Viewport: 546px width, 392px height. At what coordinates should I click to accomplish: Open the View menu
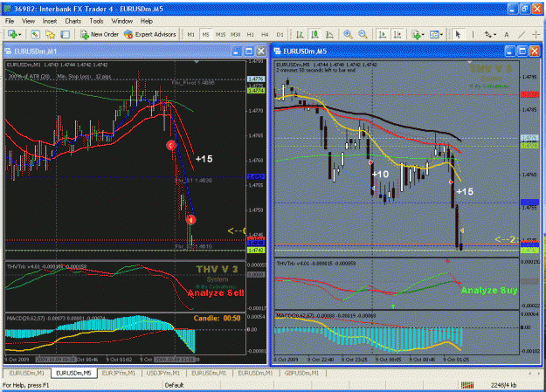coord(28,21)
